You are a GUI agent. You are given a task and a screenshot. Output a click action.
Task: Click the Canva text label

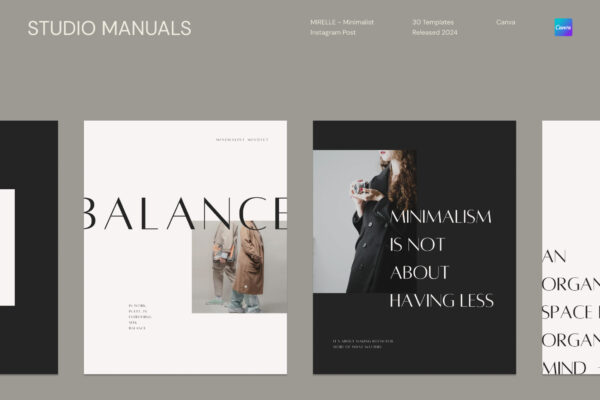pyautogui.click(x=505, y=22)
